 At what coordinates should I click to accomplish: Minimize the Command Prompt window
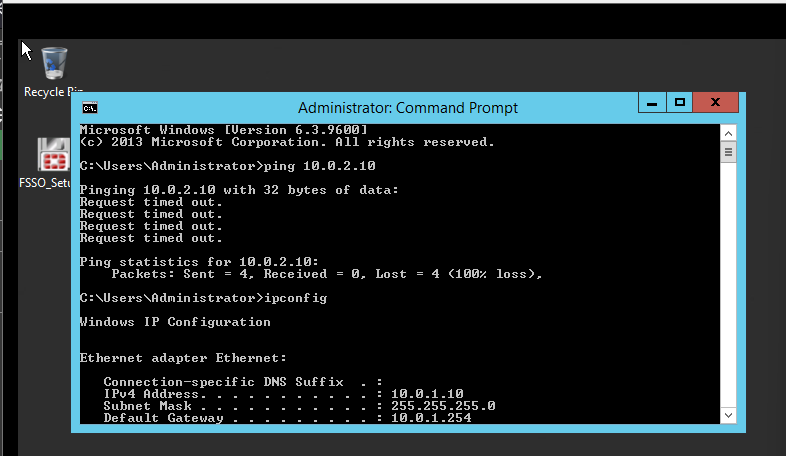654,102
